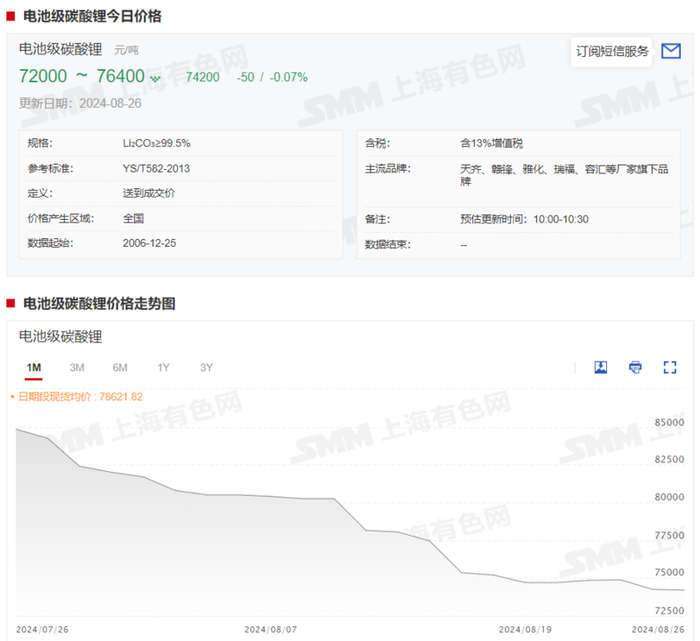Click the mail envelope subscription icon
700x641 pixels.
(x=671, y=51)
